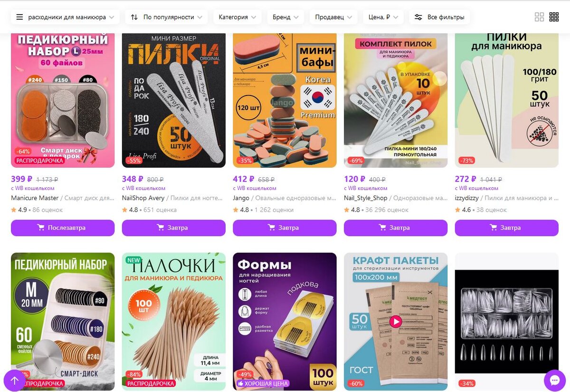570x392 pixels.
Task: Click the hamburger icon next to search category
Action: point(19,17)
